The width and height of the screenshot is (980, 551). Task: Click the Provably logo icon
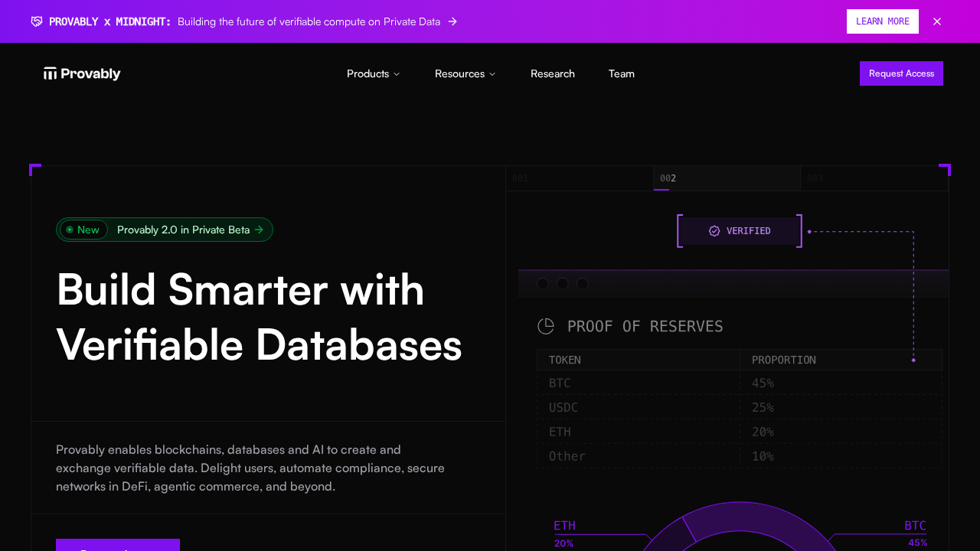tap(50, 73)
